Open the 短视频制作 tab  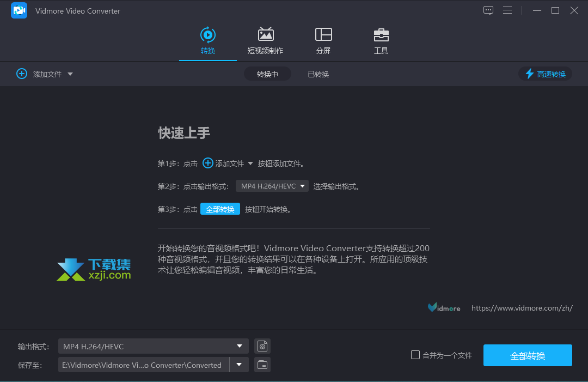point(266,40)
